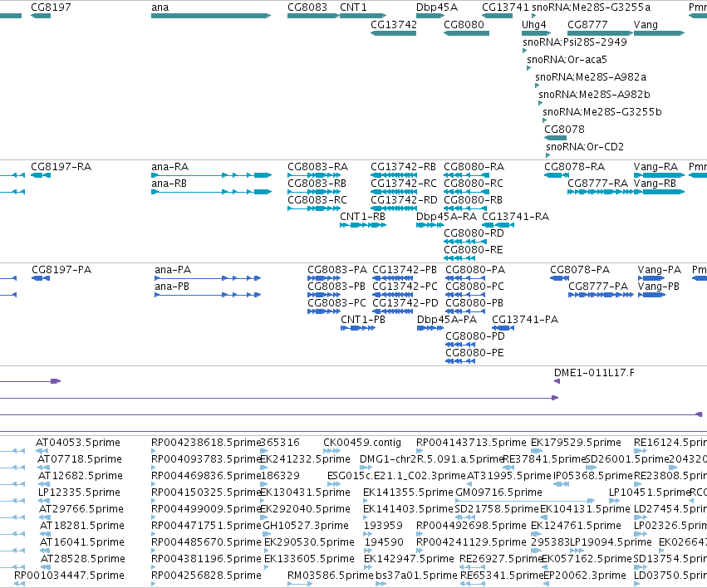Open the CG8080-PD protein label
The height and width of the screenshot is (588, 707).
click(475, 336)
